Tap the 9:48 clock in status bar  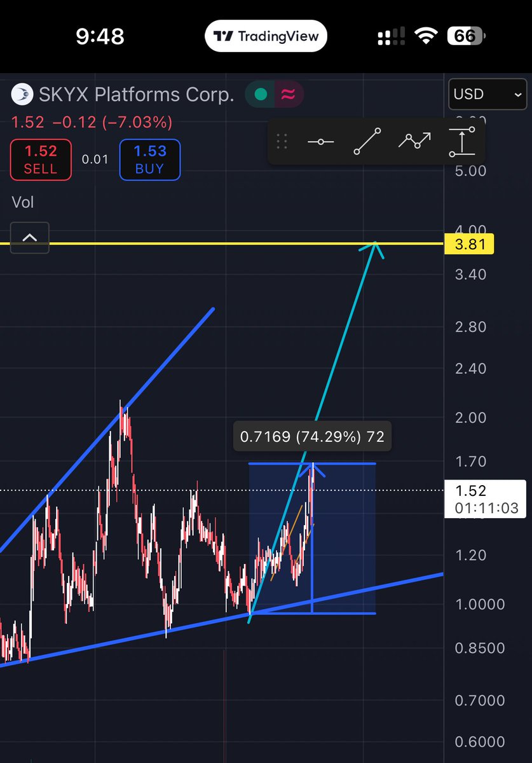(100, 36)
